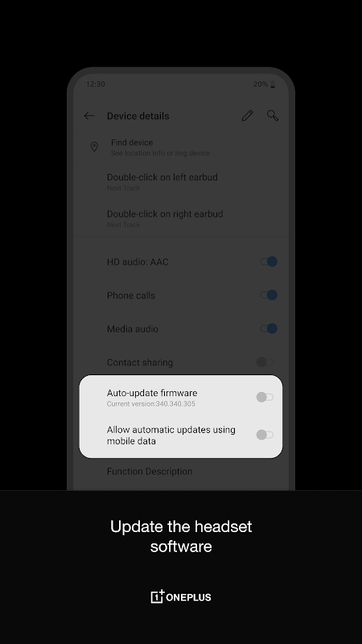362x644 pixels.
Task: Click the OnePlus logo
Action: click(181, 597)
